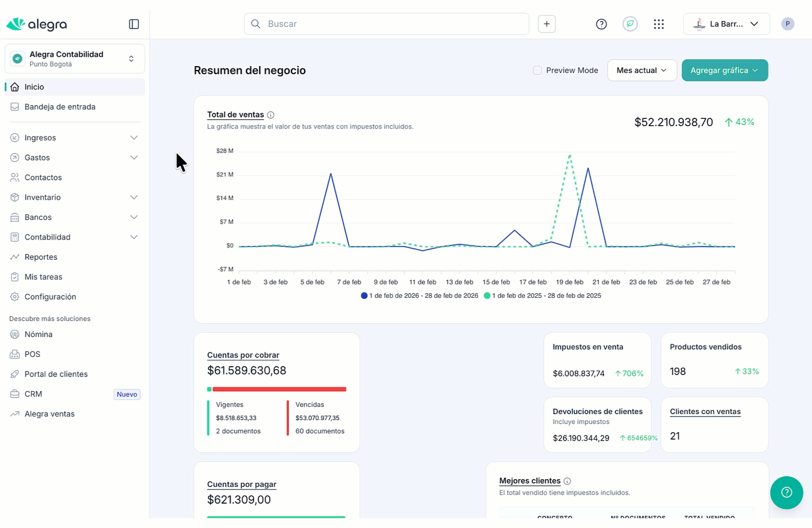The height and width of the screenshot is (528, 812).
Task: Expand the Ingresos submenu chevron
Action: point(134,138)
